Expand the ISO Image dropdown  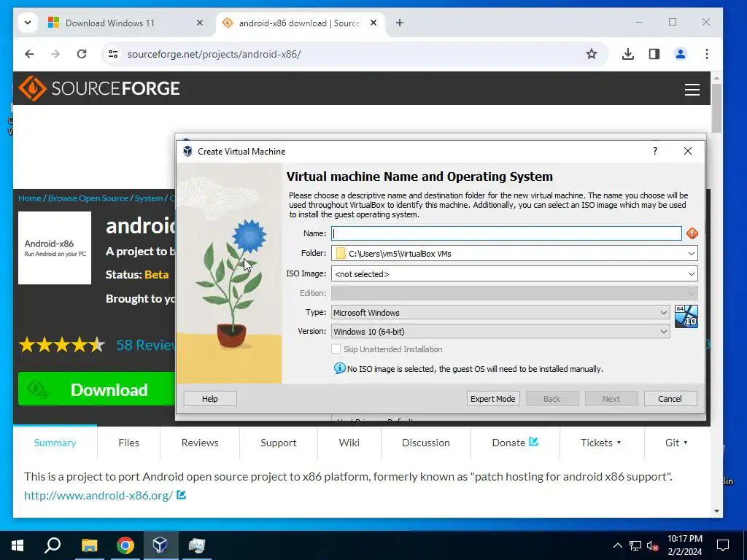tap(691, 274)
